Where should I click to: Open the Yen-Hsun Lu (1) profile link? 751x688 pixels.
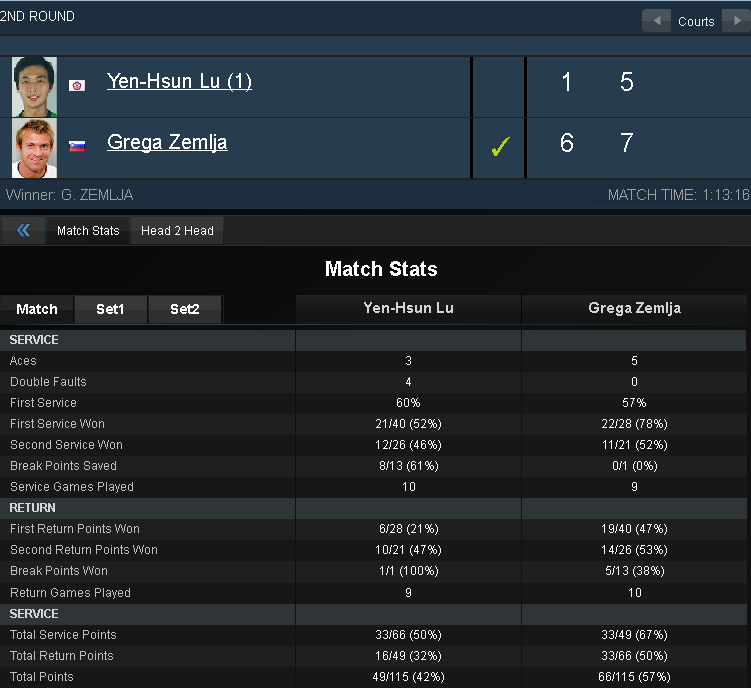pyautogui.click(x=179, y=81)
